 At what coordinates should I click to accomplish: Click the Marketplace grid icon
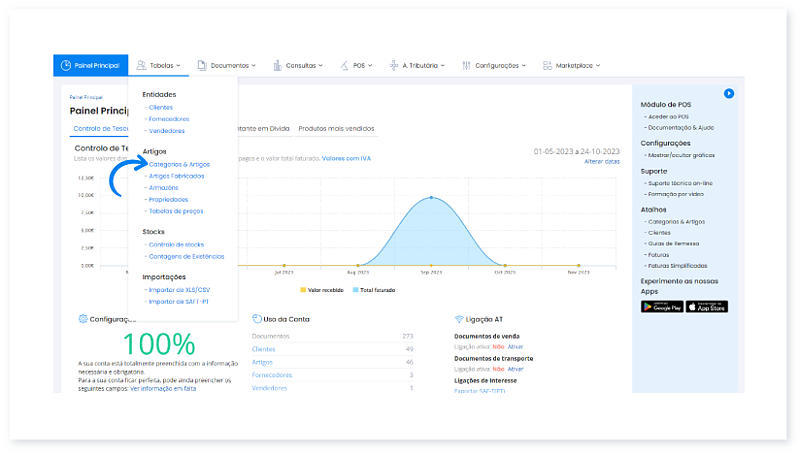[x=546, y=65]
